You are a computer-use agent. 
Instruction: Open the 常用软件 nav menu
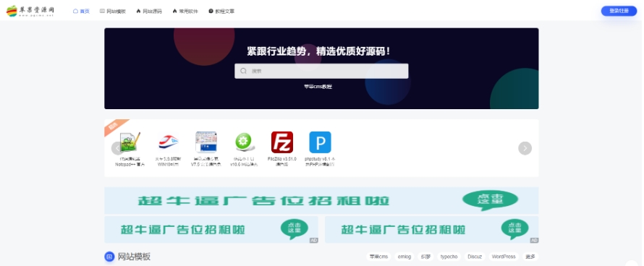coord(185,12)
